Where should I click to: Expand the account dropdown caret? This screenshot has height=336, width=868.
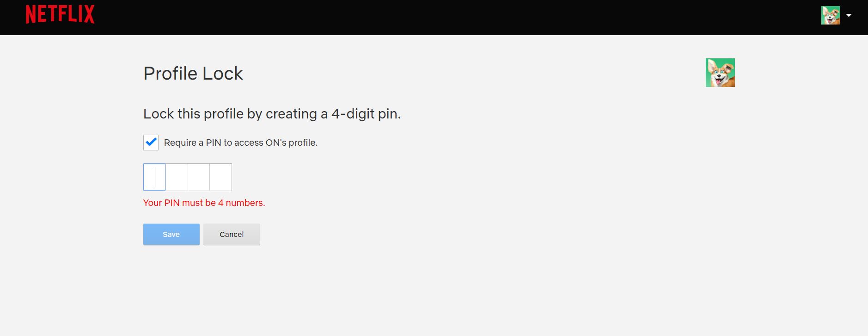point(849,15)
